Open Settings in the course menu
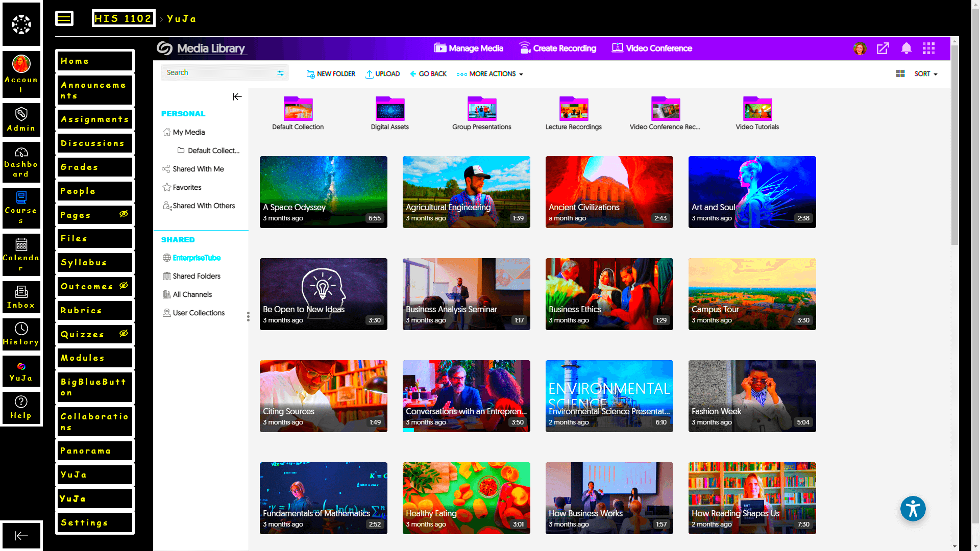980x551 pixels. click(x=95, y=522)
